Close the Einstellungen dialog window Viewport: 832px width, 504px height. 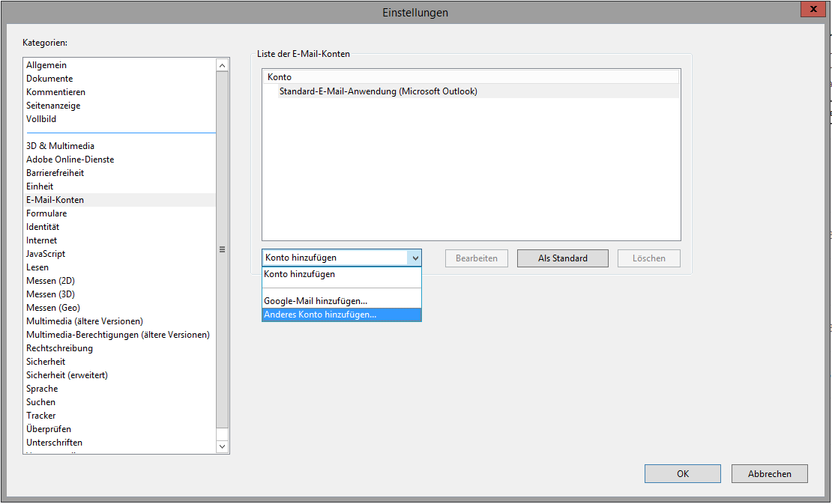(813, 9)
